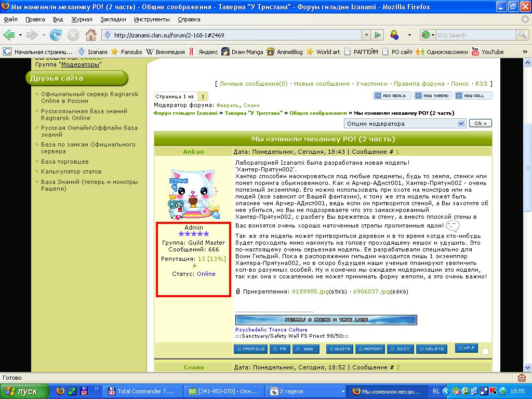Click the Firefox quick launch icon
This screenshot has height=399, width=532.
(x=60, y=391)
